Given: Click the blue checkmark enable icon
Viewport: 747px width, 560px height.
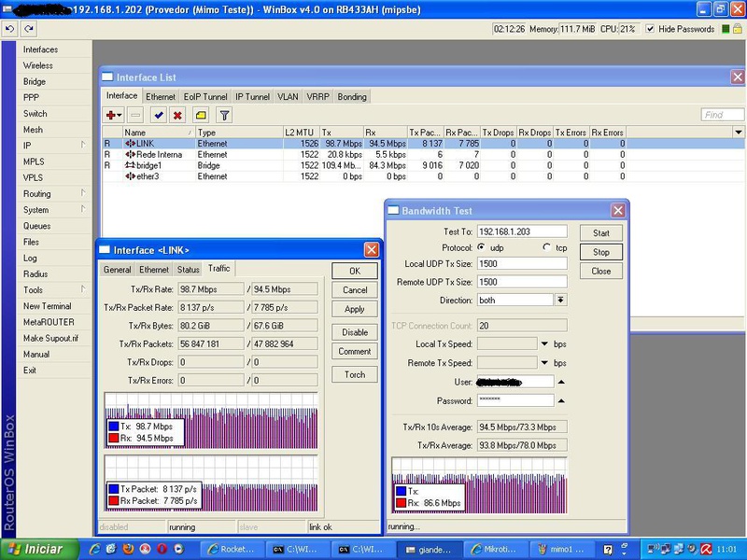Looking at the screenshot, I should tap(158, 115).
